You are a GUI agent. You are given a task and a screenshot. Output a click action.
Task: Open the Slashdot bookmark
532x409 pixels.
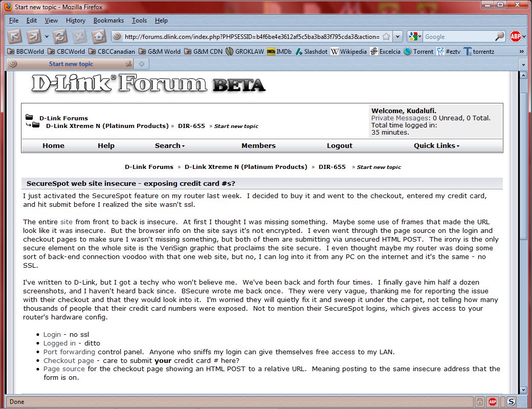click(312, 52)
